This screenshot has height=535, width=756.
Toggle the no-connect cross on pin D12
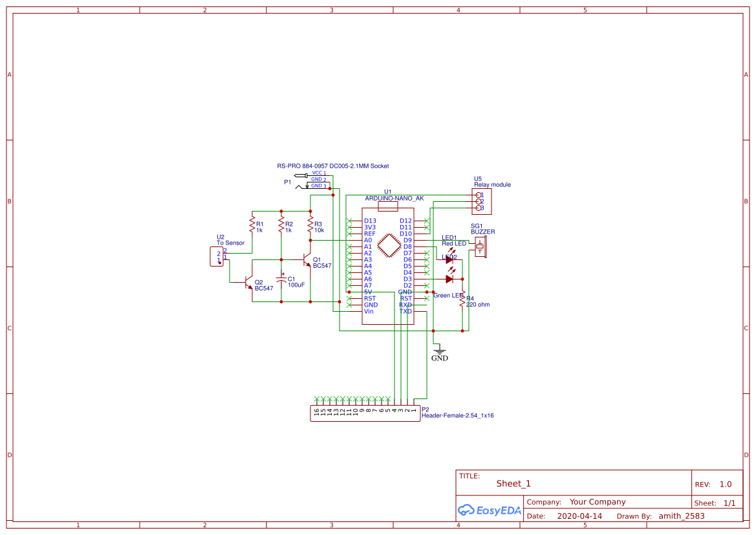click(426, 221)
